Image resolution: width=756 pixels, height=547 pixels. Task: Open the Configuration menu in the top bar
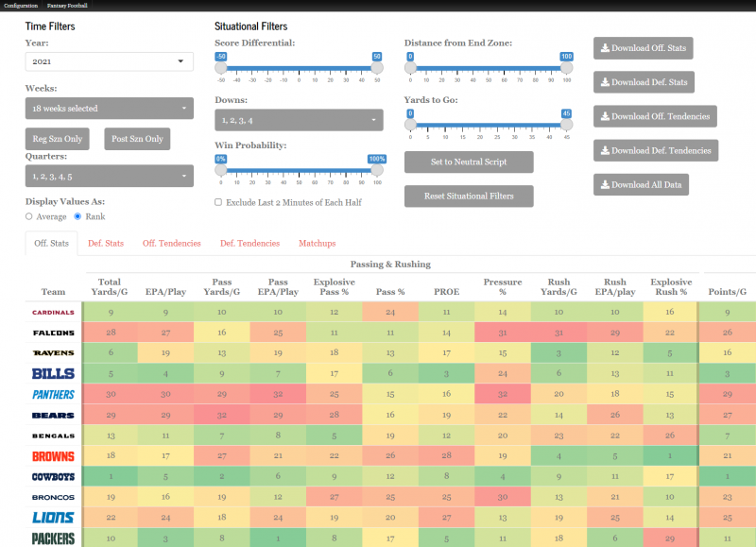point(21,6)
